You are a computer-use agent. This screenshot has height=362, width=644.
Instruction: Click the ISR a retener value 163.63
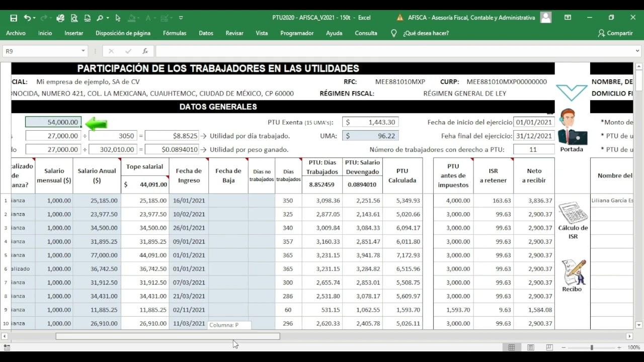point(493,201)
